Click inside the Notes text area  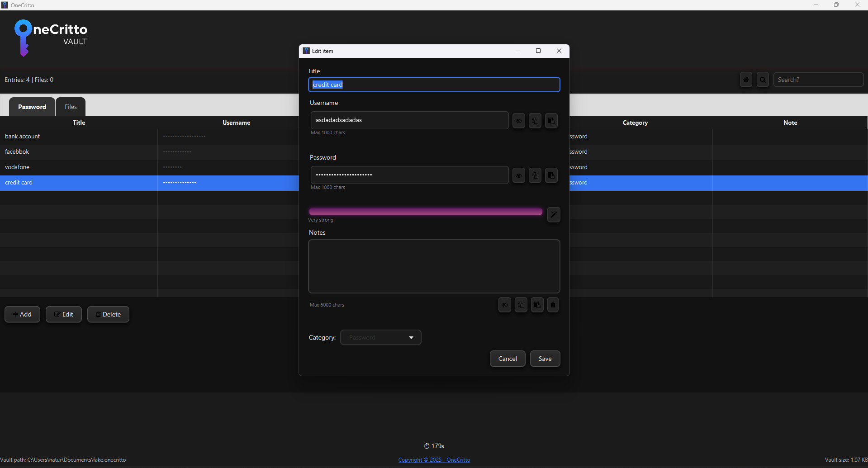point(434,266)
